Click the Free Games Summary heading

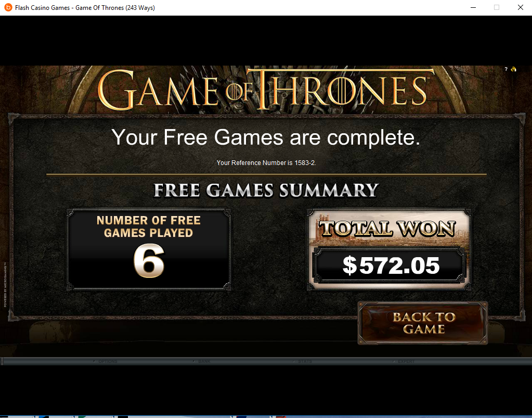(266, 190)
